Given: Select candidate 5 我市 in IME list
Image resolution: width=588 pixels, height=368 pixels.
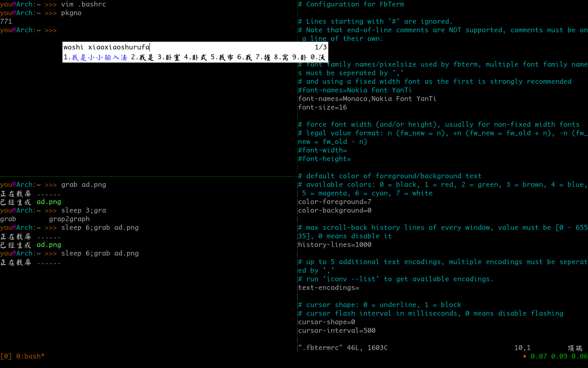Looking at the screenshot, I should coord(222,57).
